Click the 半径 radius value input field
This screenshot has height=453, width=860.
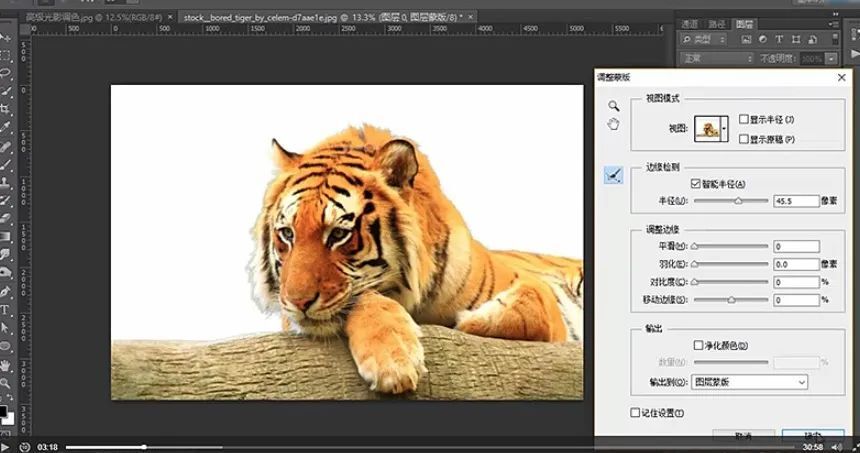(796, 201)
